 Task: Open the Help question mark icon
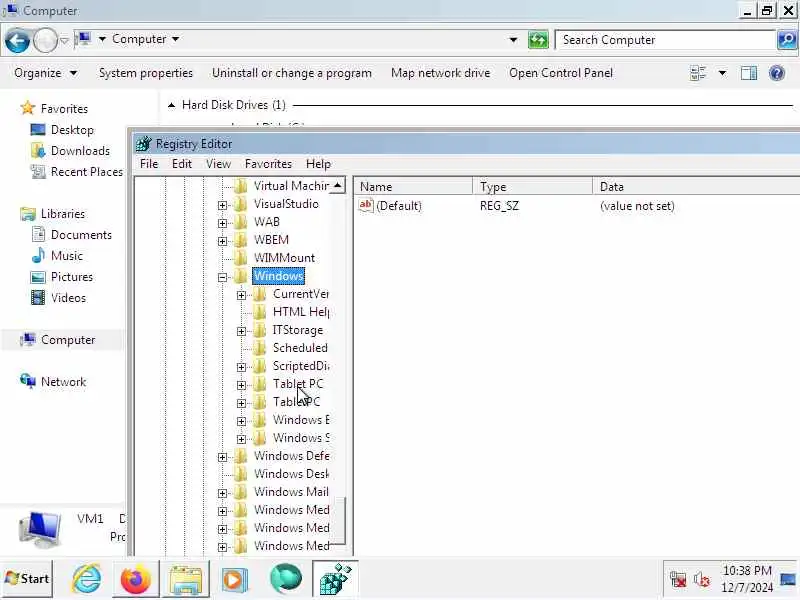(777, 73)
